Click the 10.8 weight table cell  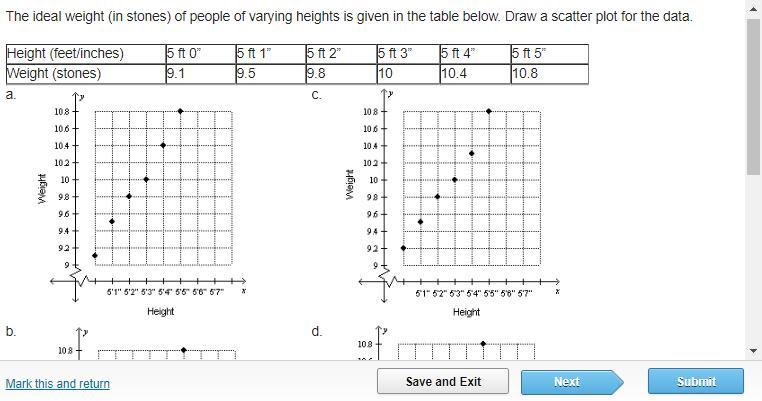(x=550, y=74)
